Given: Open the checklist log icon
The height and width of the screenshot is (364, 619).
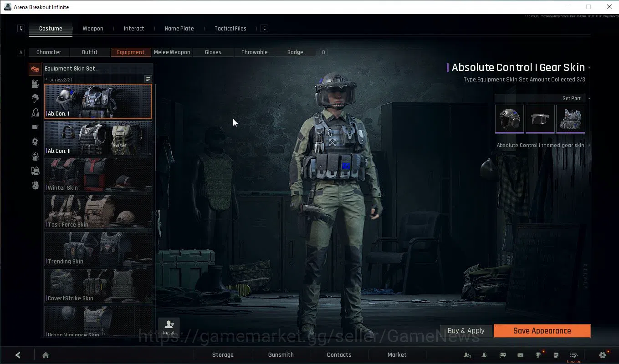Looking at the screenshot, I should point(574,355).
